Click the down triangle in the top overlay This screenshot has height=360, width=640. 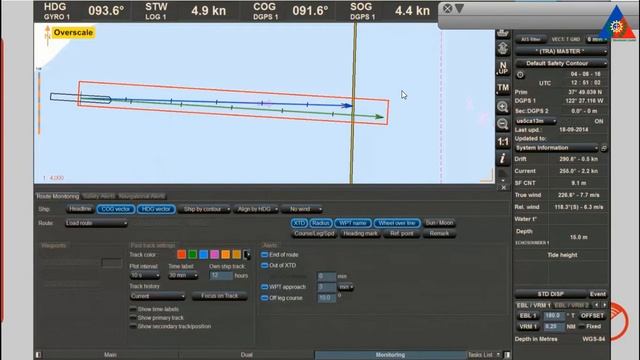459,8
